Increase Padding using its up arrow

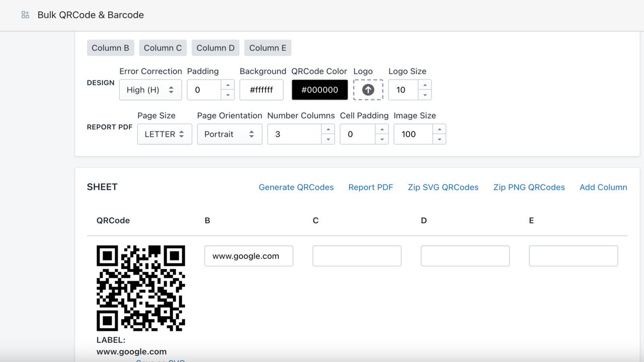[x=228, y=85]
